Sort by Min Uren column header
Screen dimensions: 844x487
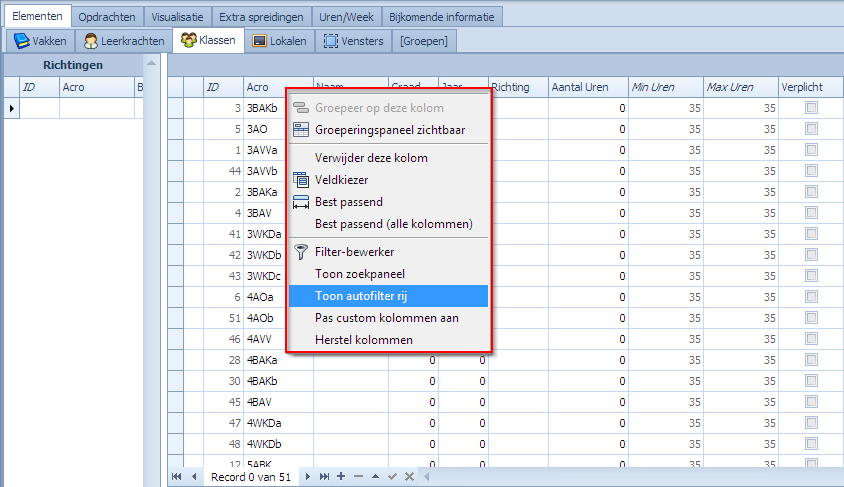click(666, 87)
